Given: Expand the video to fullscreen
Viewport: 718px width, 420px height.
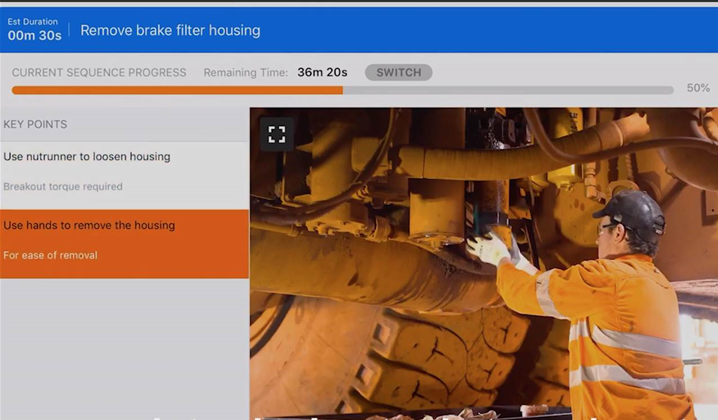Looking at the screenshot, I should tap(277, 135).
